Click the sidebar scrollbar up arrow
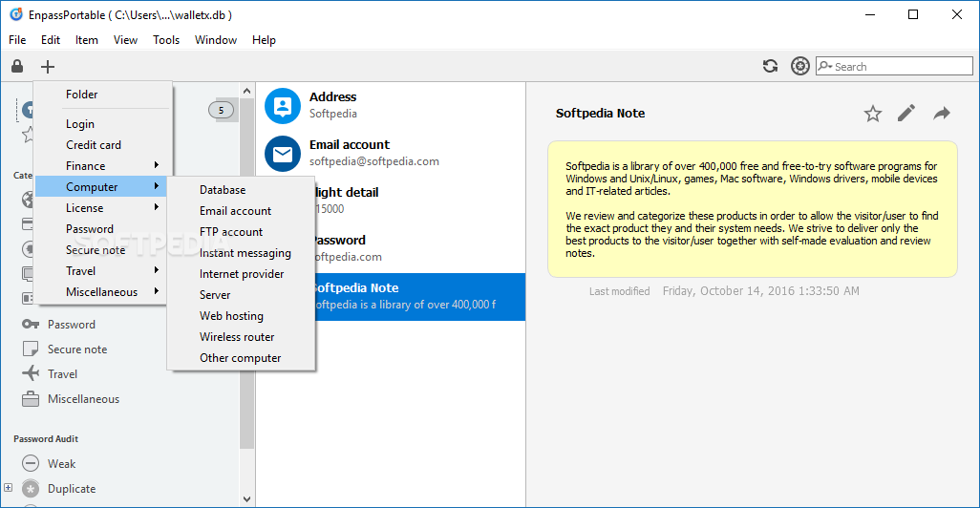 click(246, 92)
